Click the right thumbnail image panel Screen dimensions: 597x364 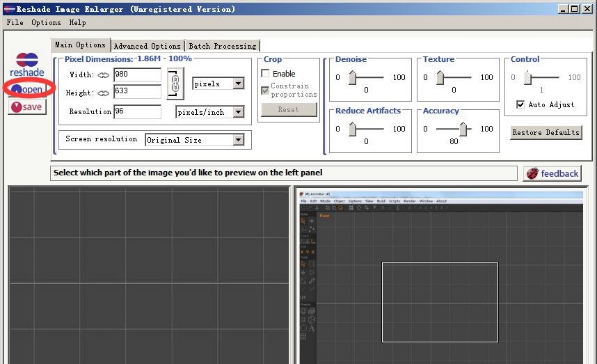pyautogui.click(x=442, y=277)
